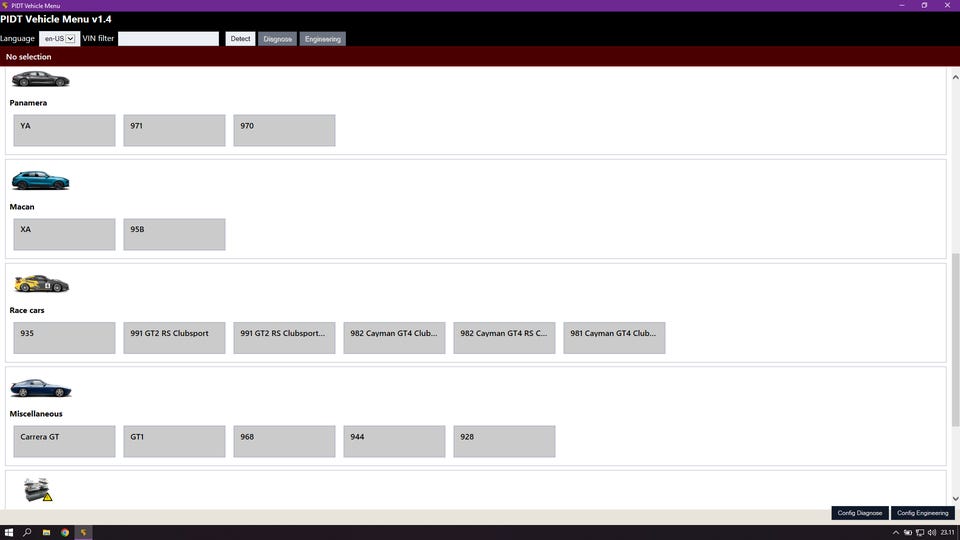
Task: Click Config Diagnose button
Action: (860, 513)
